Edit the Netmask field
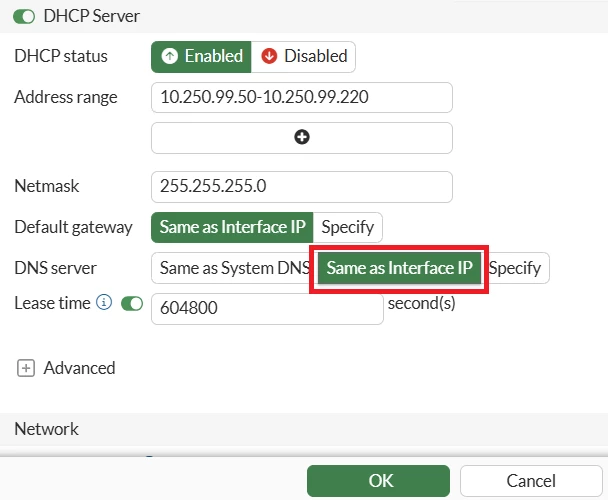The height and width of the screenshot is (500, 608). click(302, 187)
